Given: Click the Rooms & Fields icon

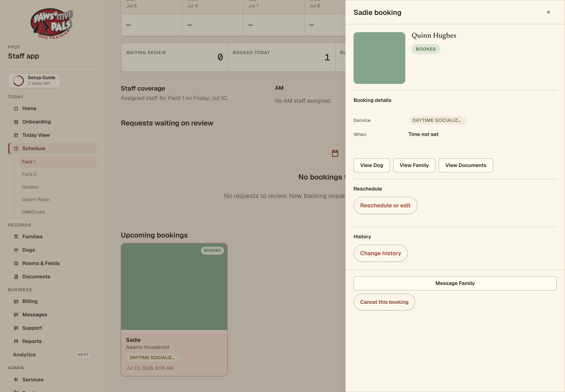Looking at the screenshot, I should click(x=16, y=263).
